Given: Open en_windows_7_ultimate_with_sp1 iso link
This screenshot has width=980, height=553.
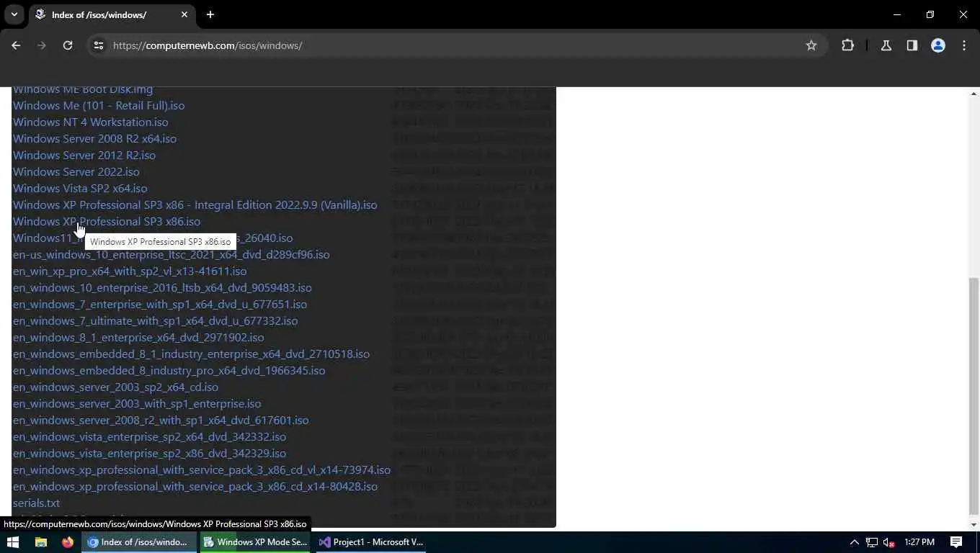Looking at the screenshot, I should click(x=156, y=320).
